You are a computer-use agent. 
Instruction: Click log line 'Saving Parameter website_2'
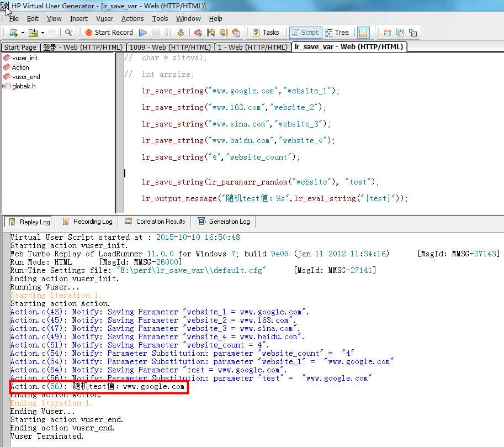(153, 320)
